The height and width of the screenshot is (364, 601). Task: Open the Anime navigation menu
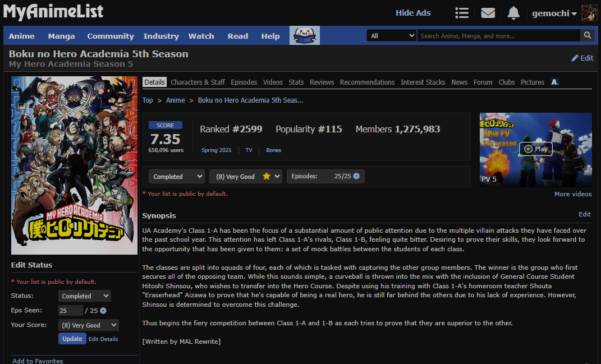pos(22,36)
